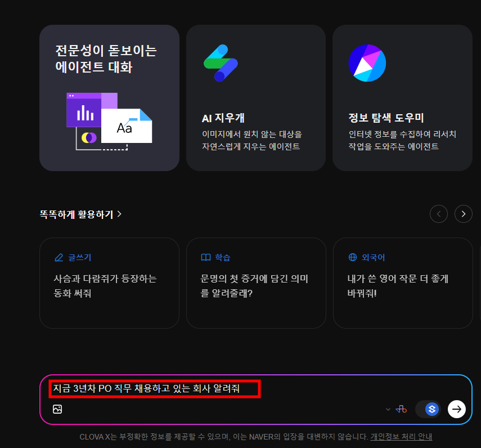This screenshot has height=448, width=481.
Task: Select the 외국어 English writing prompt card
Action: [x=403, y=283]
